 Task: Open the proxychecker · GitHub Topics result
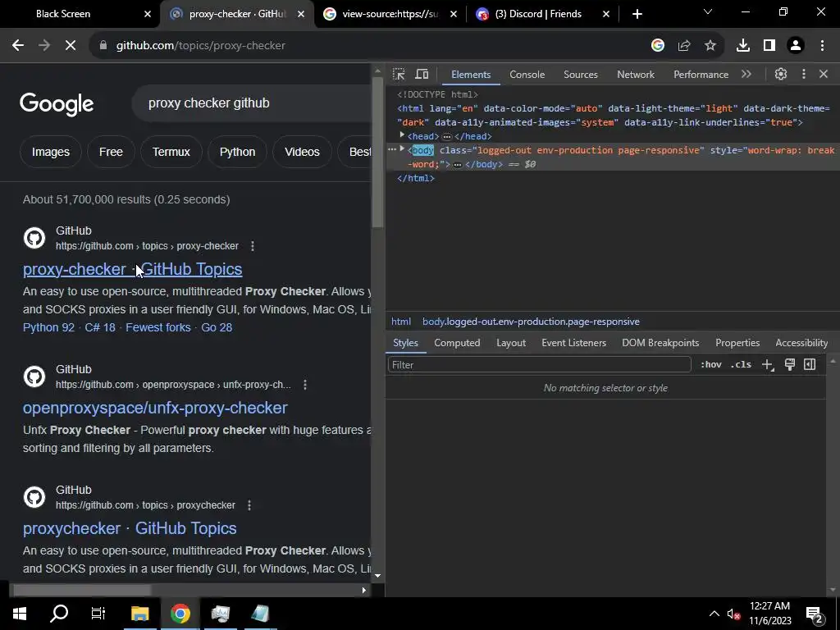[x=130, y=528]
